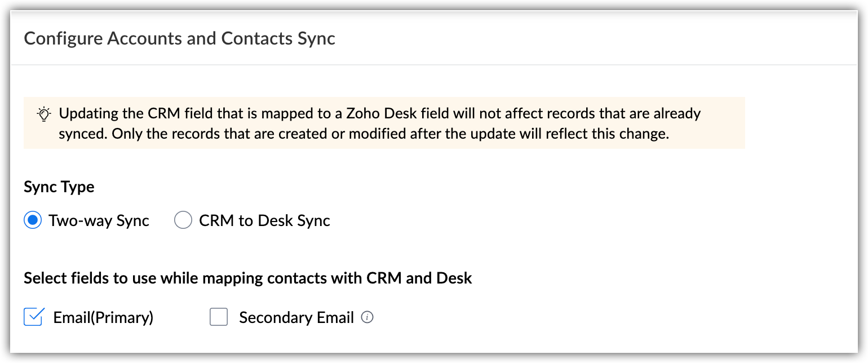Uncheck the Email(Primary) checkbox
The height and width of the screenshot is (363, 868).
pos(34,317)
